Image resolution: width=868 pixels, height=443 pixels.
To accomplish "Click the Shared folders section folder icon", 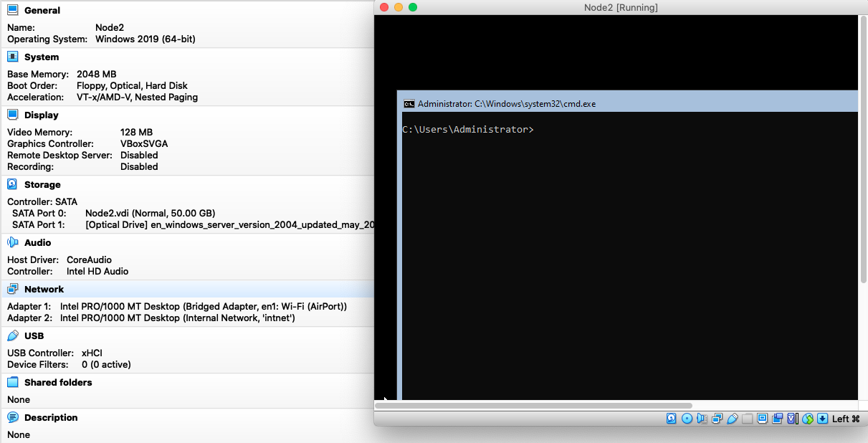I will point(13,383).
